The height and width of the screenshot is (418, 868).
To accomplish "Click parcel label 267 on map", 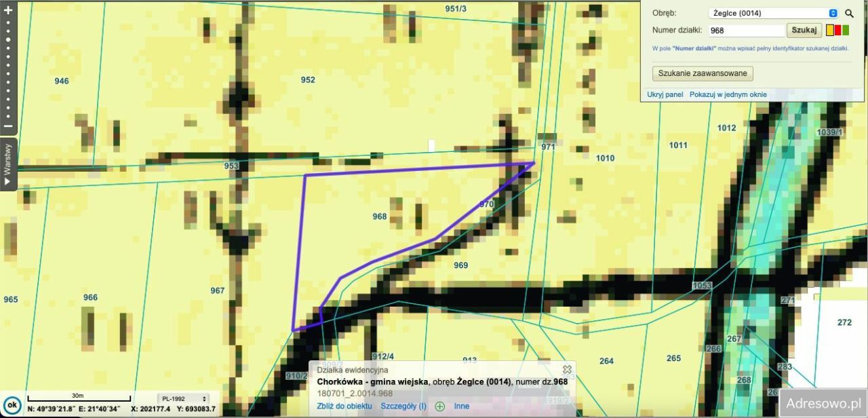I will click(734, 339).
